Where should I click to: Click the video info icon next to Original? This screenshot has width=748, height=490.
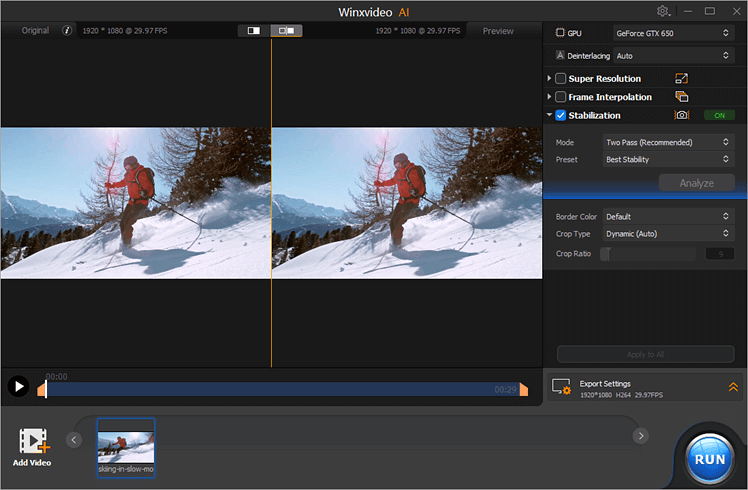67,31
